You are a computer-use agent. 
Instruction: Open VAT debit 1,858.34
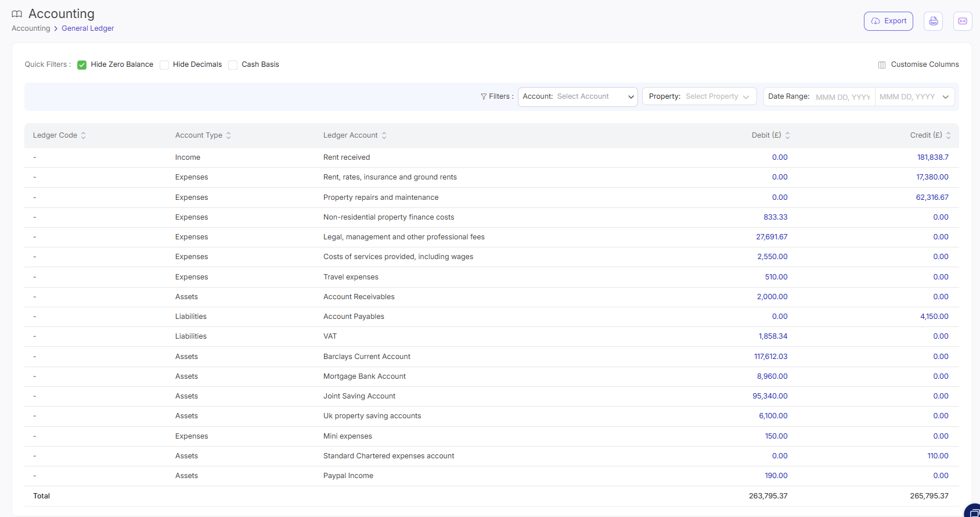click(x=773, y=336)
